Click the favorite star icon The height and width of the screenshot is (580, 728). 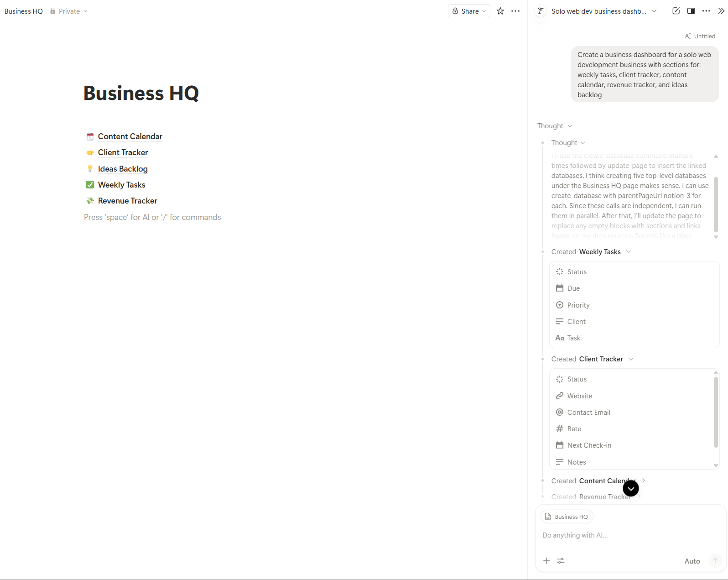tap(500, 11)
